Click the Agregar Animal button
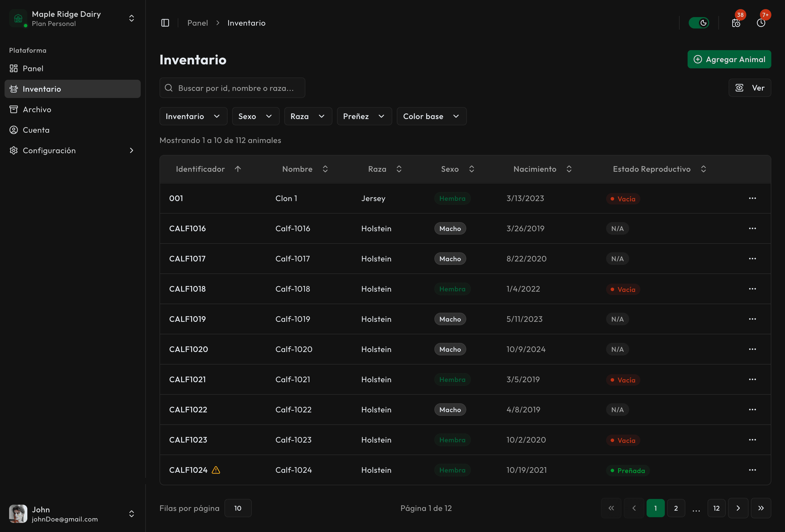The width and height of the screenshot is (785, 532). tap(729, 59)
